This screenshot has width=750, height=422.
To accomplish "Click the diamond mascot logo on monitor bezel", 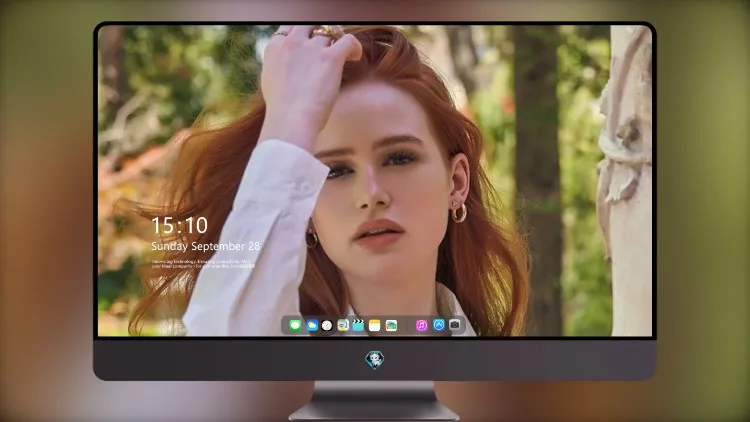I will pyautogui.click(x=375, y=360).
